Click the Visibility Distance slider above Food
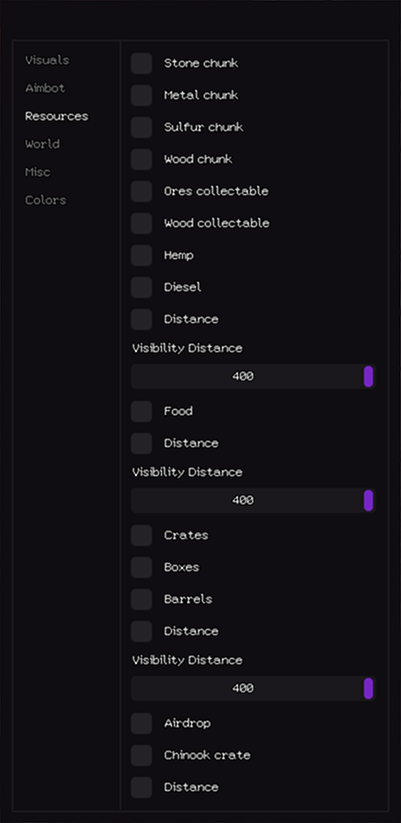 (x=254, y=376)
